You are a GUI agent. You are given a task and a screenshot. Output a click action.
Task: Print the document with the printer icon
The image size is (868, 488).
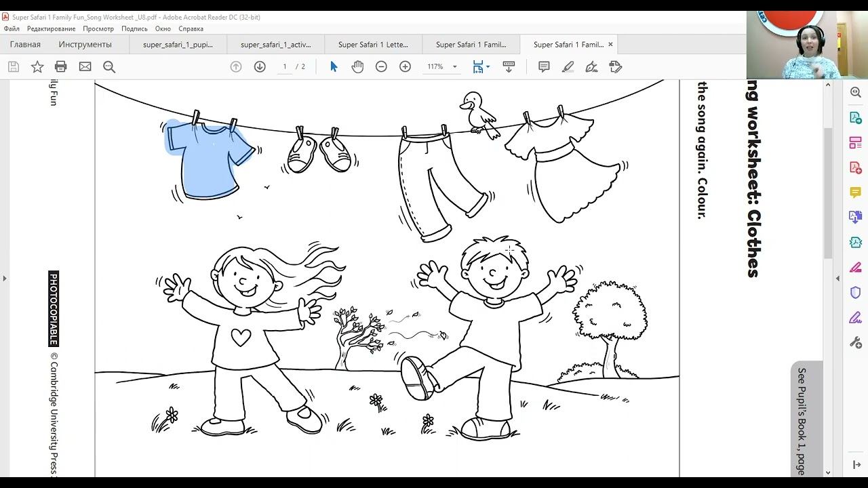61,66
